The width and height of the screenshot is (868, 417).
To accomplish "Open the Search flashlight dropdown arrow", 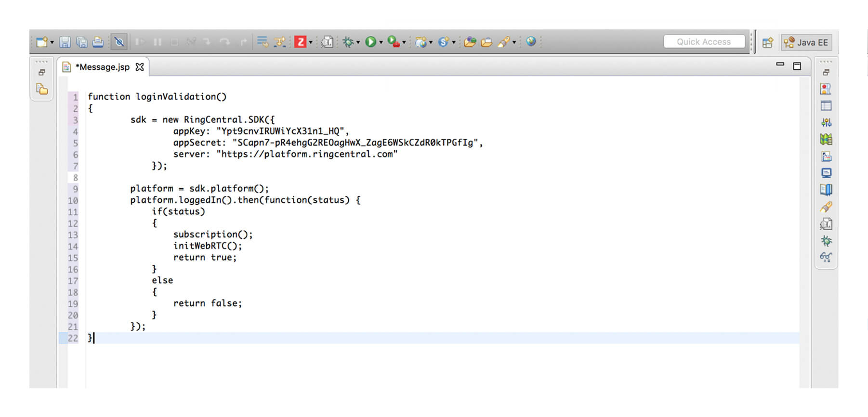I will point(514,42).
